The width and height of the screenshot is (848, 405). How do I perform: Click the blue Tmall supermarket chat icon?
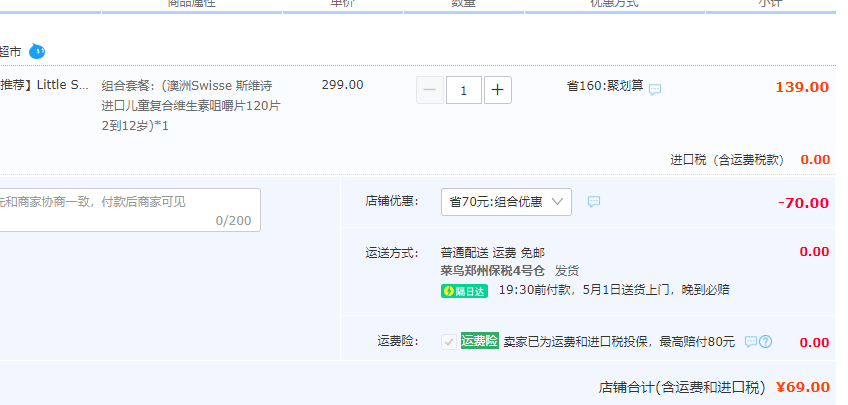pos(37,51)
